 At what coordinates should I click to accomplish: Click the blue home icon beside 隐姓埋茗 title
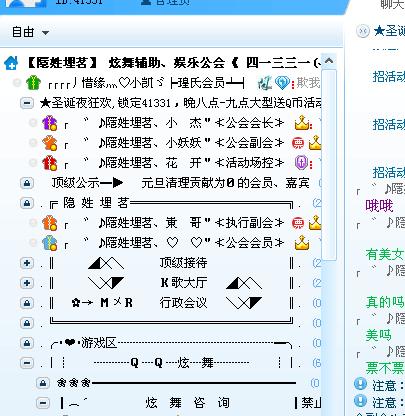click(11, 63)
